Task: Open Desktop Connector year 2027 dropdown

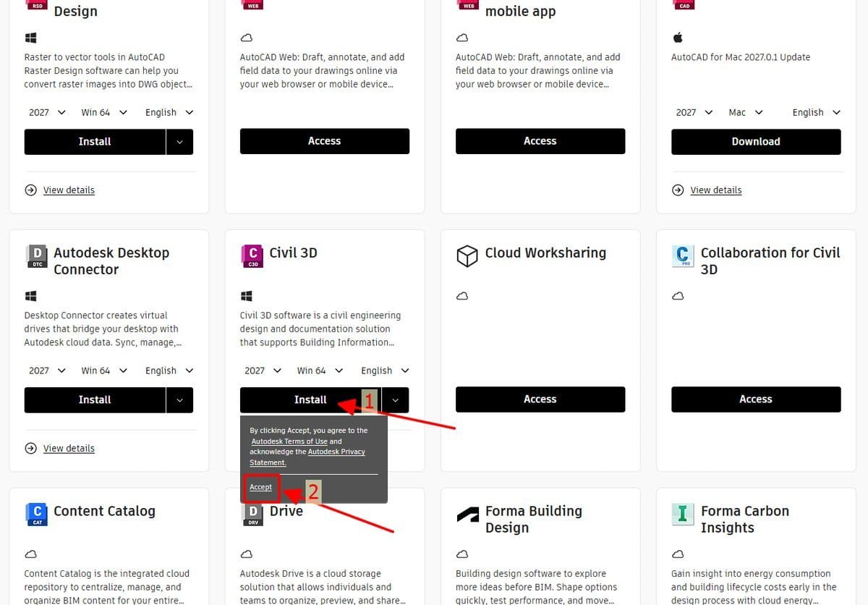Action: tap(47, 371)
